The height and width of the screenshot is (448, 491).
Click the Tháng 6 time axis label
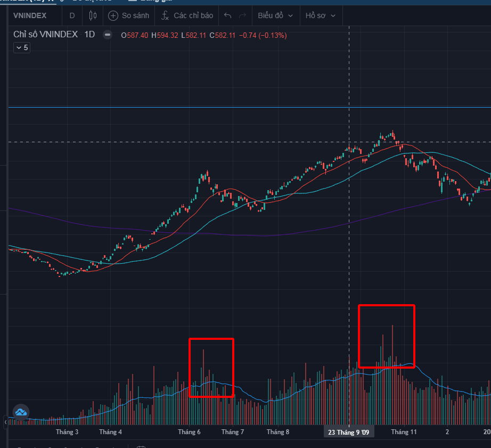189,432
